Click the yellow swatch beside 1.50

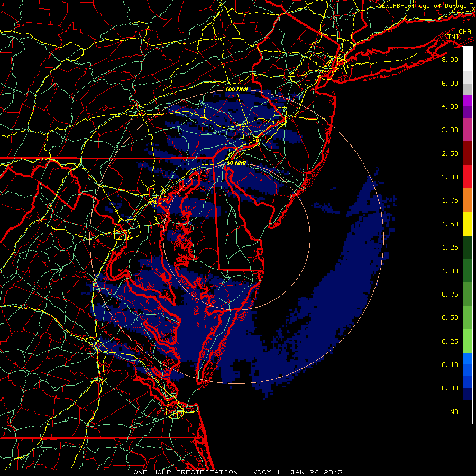[467, 224]
